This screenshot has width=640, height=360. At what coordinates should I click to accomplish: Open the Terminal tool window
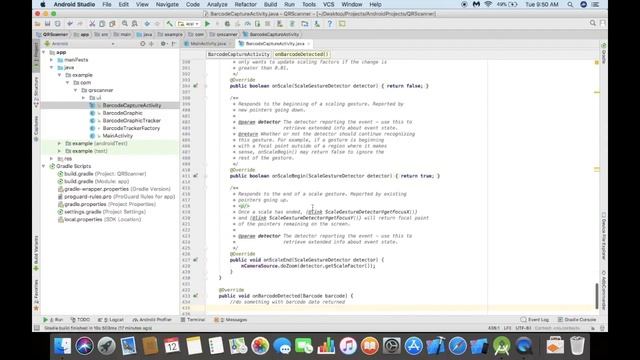193,320
